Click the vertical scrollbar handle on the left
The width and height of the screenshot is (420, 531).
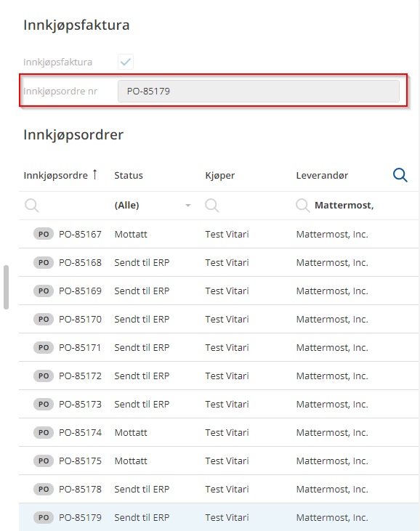coord(6,287)
